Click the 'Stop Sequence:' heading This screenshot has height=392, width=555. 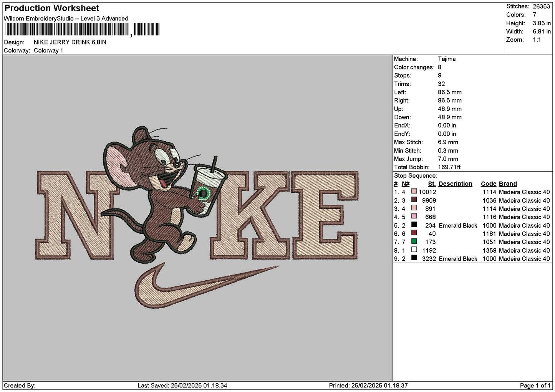416,176
